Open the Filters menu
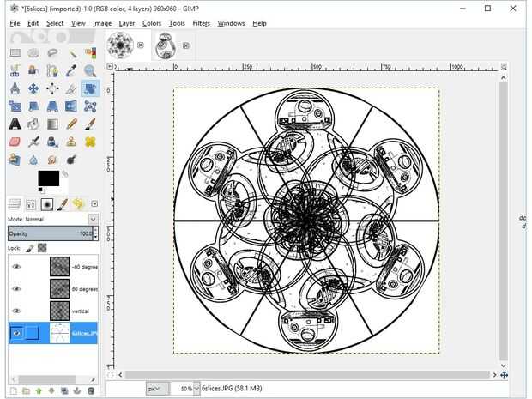The height and width of the screenshot is (399, 532). coord(201,23)
